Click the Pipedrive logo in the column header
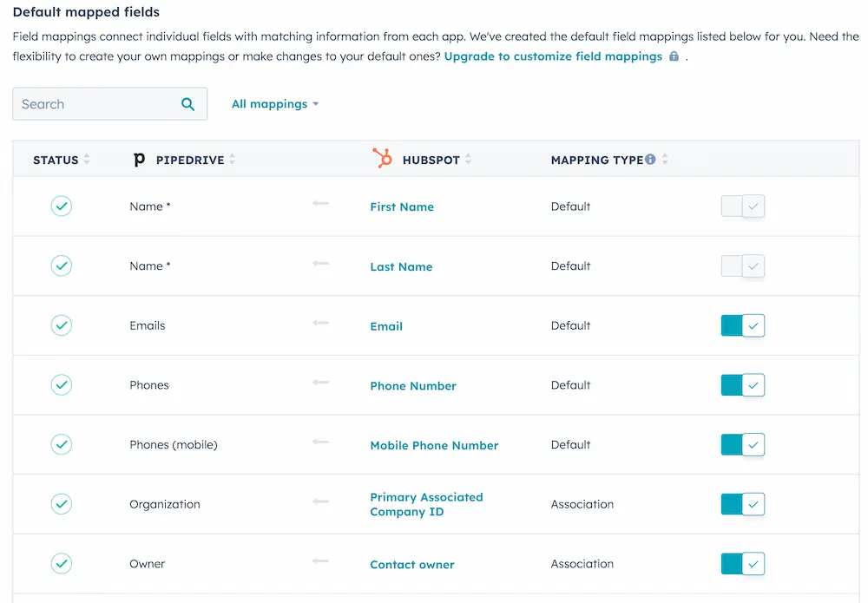 tap(140, 159)
